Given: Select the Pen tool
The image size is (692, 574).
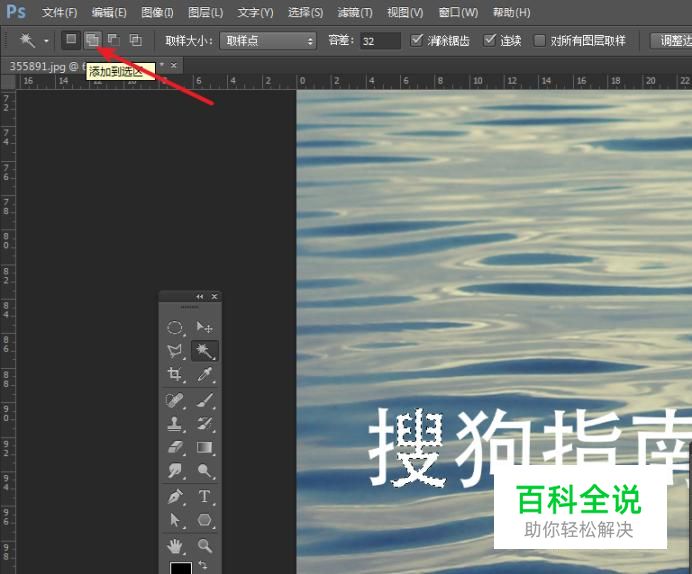Looking at the screenshot, I should pos(175,497).
